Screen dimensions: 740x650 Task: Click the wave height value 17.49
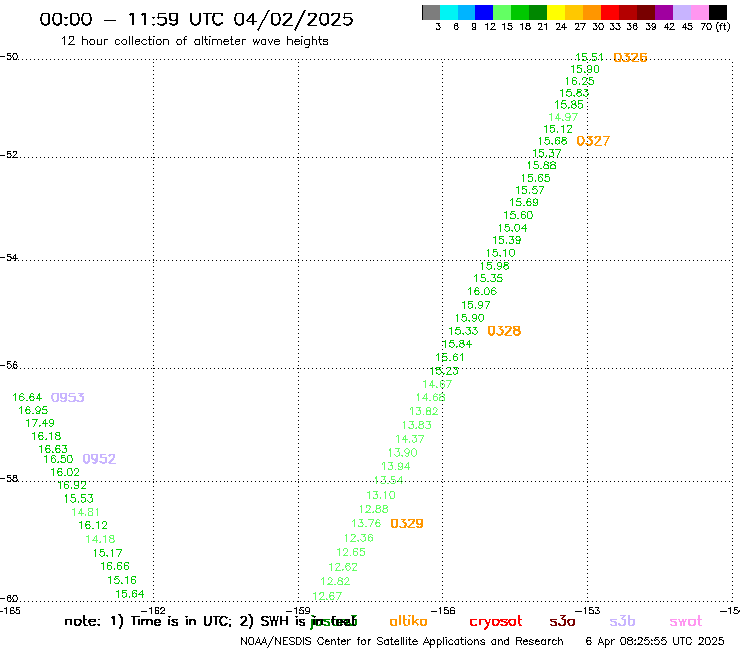pos(40,423)
